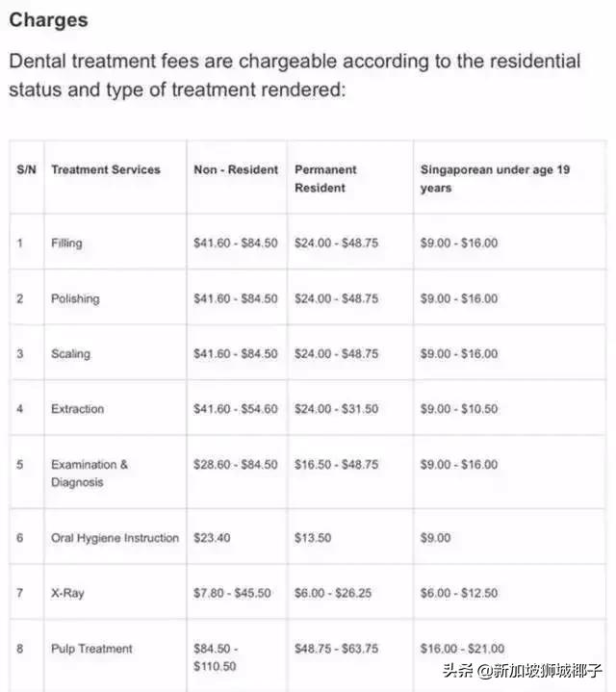The width and height of the screenshot is (616, 692).
Task: Click the "Non - Resident" column header
Action: click(236, 169)
